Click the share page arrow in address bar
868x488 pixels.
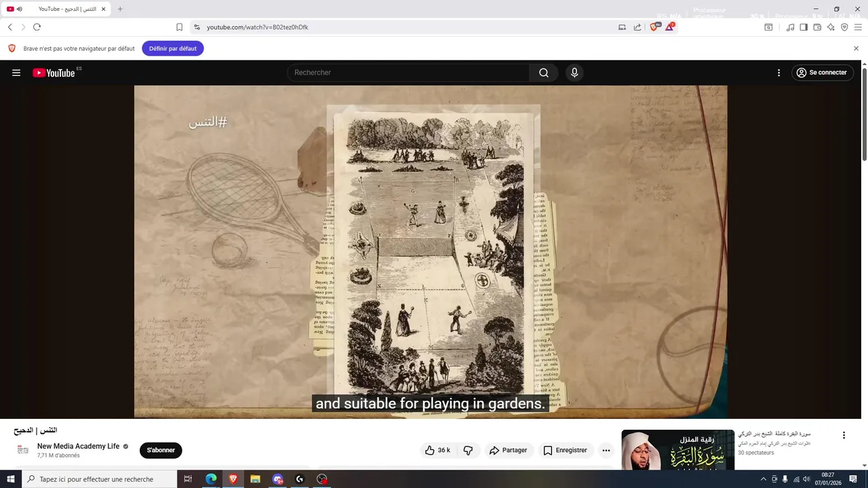point(637,27)
